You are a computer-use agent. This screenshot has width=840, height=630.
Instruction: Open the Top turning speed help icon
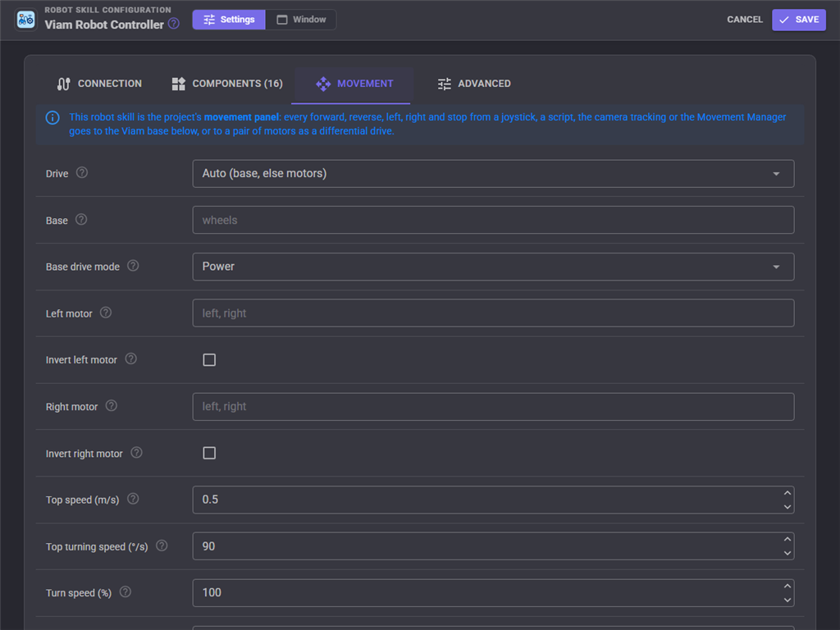coord(162,546)
